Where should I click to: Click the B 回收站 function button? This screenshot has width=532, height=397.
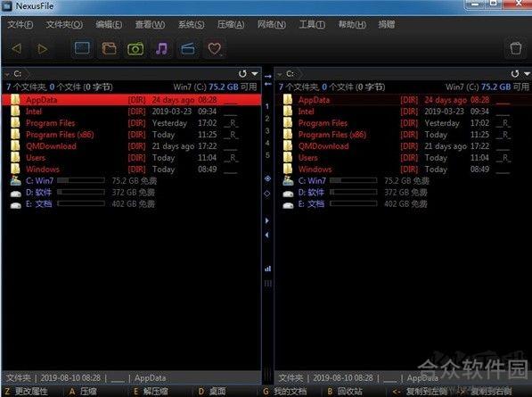point(345,392)
